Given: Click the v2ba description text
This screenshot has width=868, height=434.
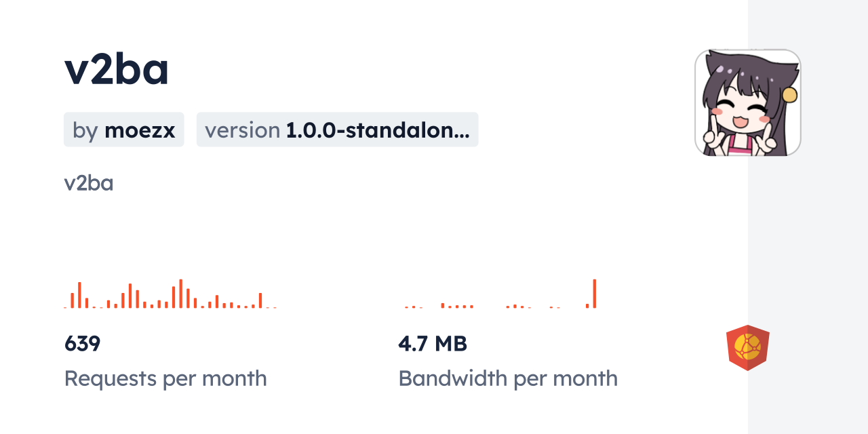Looking at the screenshot, I should (x=89, y=182).
